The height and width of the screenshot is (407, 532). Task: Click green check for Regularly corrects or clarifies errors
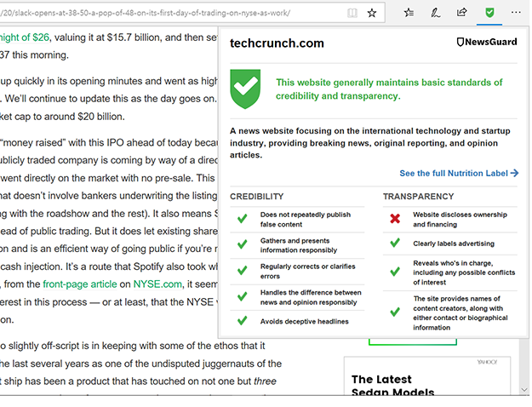point(243,270)
